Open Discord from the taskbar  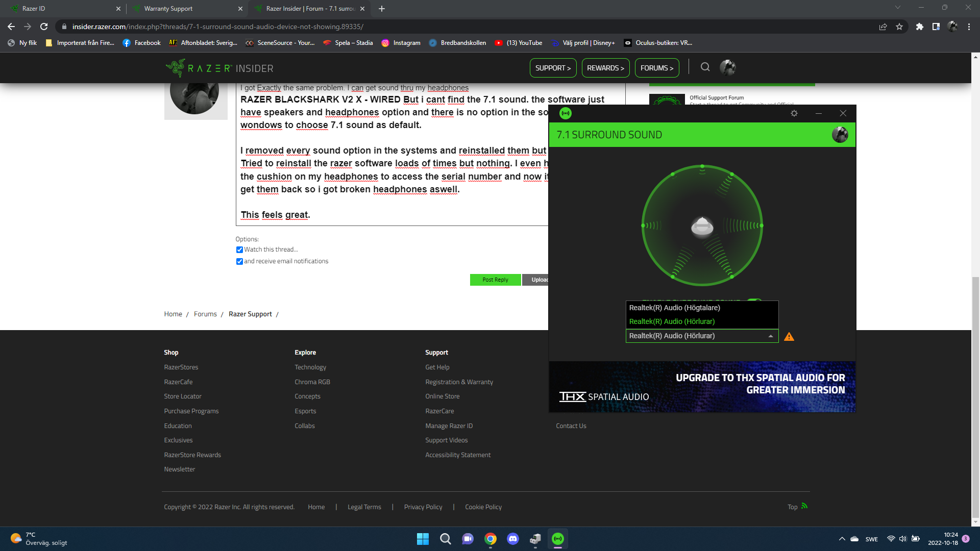click(513, 539)
